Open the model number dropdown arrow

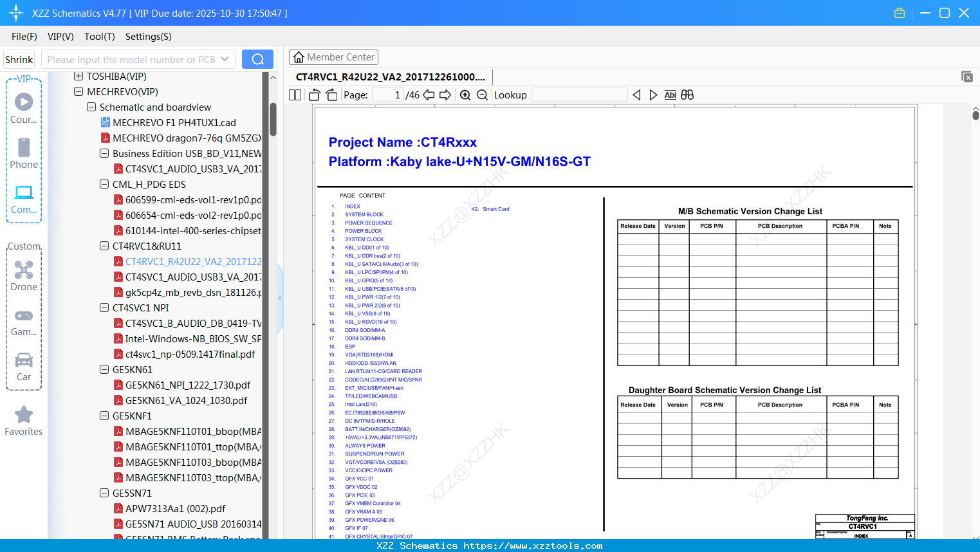[225, 59]
